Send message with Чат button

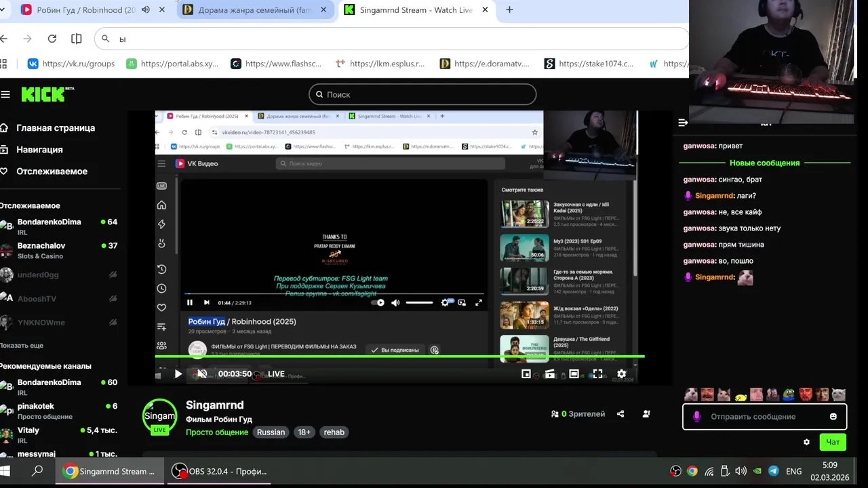coord(833,442)
